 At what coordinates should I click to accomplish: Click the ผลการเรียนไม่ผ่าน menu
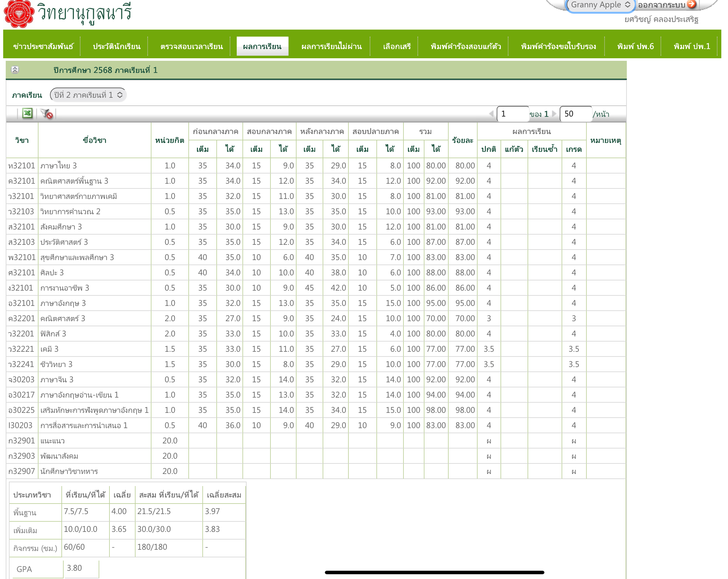pyautogui.click(x=331, y=46)
